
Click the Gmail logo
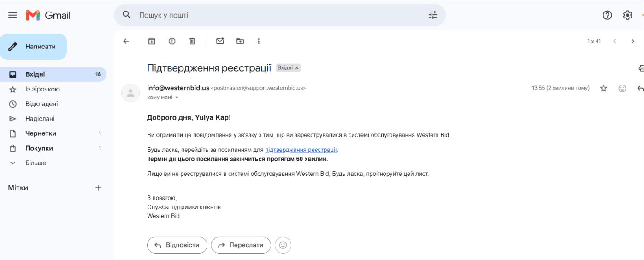click(48, 15)
